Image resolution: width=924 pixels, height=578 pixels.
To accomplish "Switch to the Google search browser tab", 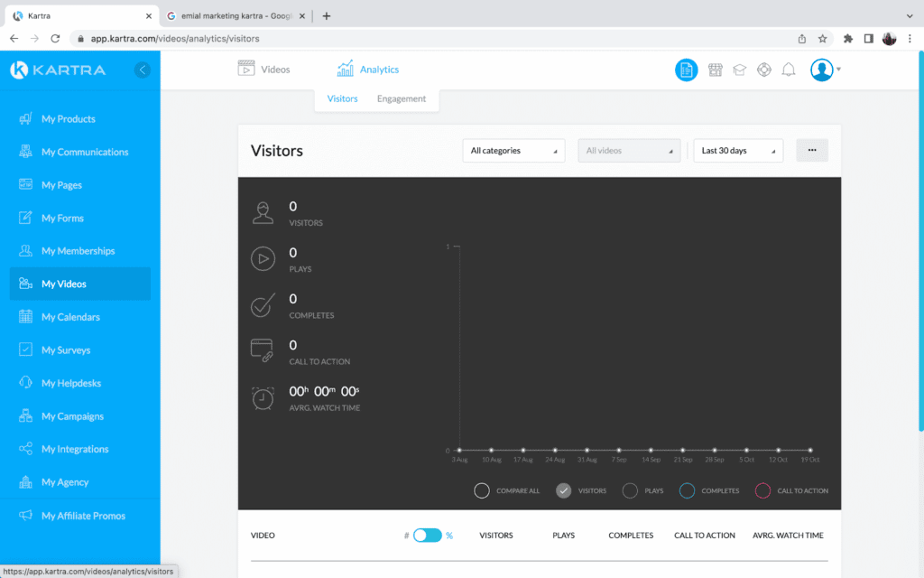I will [x=236, y=16].
